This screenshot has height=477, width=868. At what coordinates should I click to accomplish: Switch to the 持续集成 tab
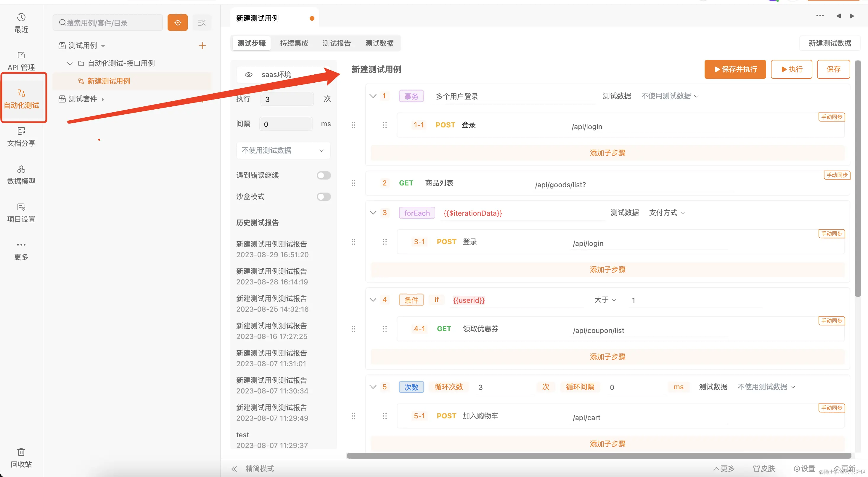point(294,43)
